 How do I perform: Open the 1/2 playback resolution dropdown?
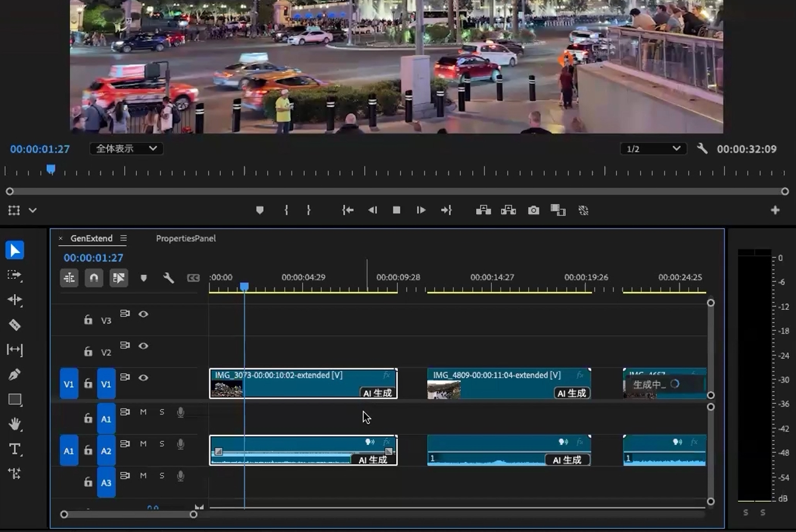pyautogui.click(x=653, y=149)
